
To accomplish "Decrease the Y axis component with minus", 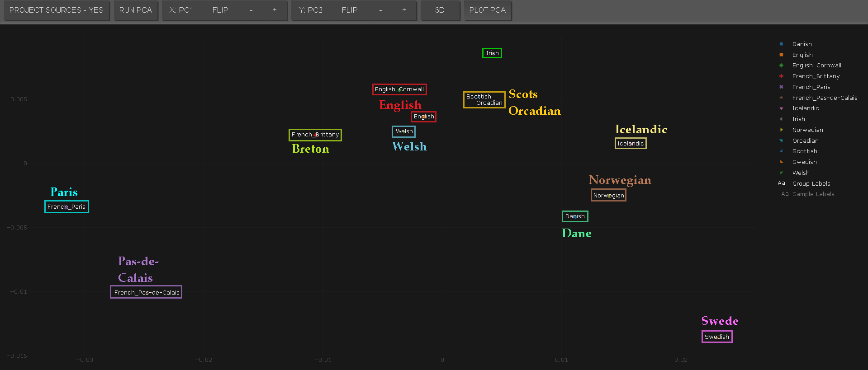I will pos(380,10).
